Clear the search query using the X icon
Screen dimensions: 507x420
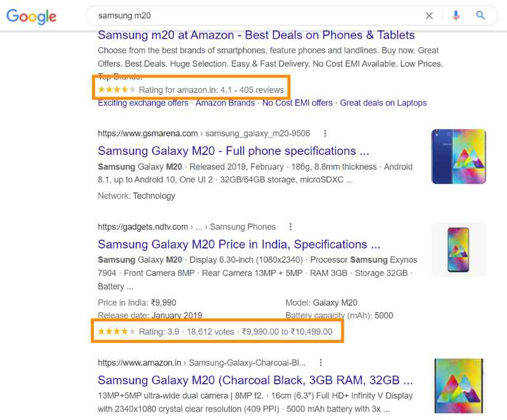tap(429, 15)
